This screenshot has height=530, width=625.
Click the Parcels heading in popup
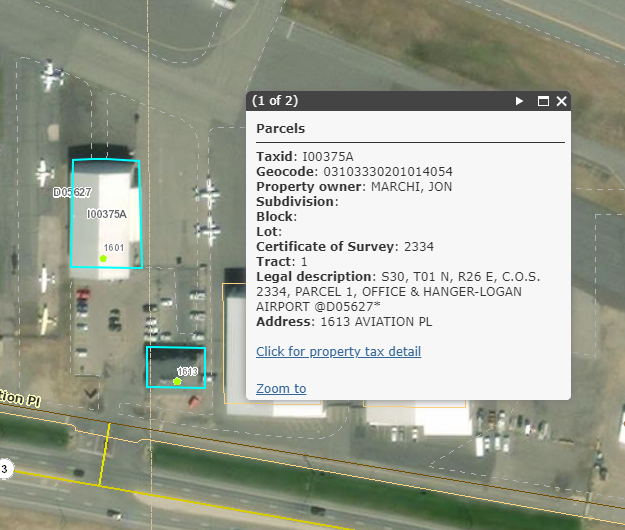(x=280, y=129)
